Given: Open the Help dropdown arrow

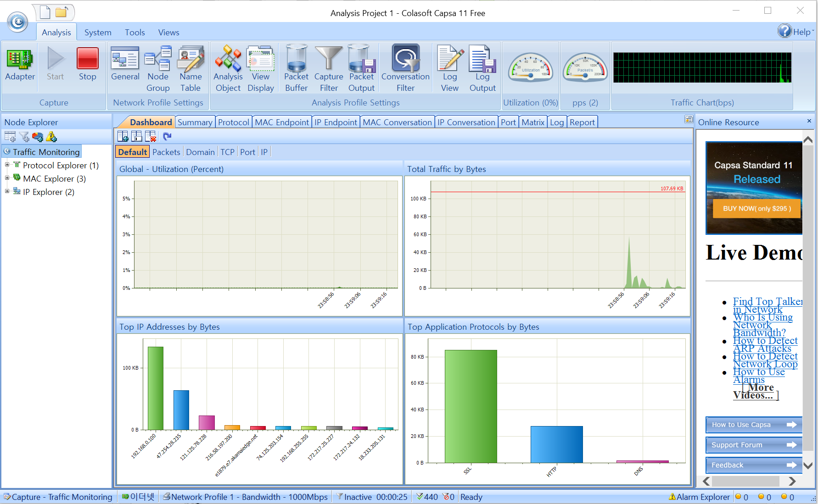Looking at the screenshot, I should (x=812, y=31).
